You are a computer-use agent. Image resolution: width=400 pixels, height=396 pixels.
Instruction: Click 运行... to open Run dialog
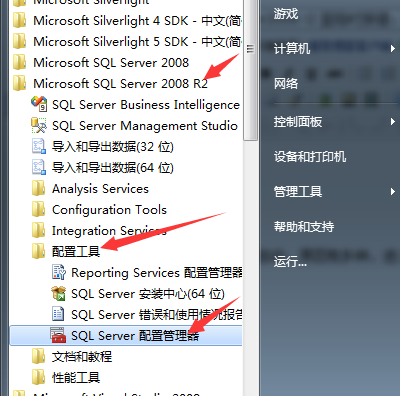pyautogui.click(x=290, y=262)
